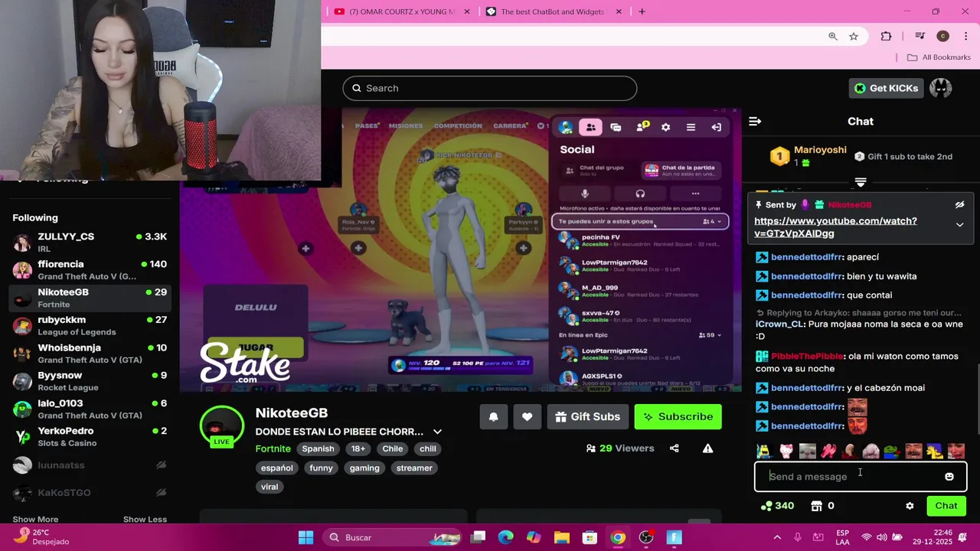
Task: Share the stream via share icon
Action: click(x=675, y=448)
